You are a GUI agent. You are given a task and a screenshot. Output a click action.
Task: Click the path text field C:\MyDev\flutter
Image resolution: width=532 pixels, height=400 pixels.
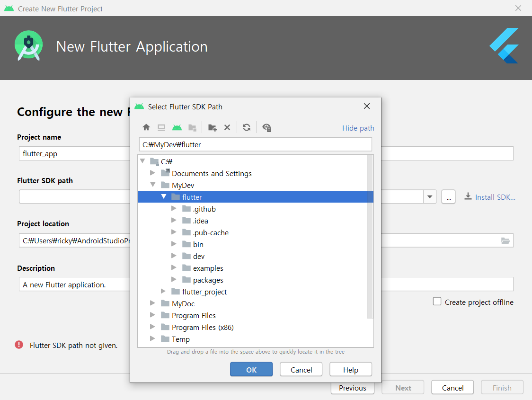tap(256, 144)
